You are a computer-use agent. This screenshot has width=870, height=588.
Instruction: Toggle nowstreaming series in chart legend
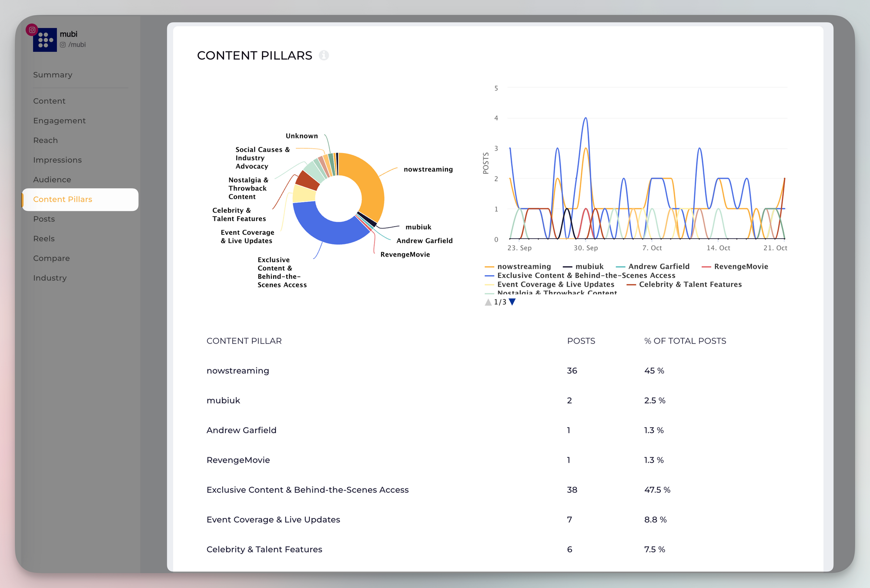[x=518, y=266]
